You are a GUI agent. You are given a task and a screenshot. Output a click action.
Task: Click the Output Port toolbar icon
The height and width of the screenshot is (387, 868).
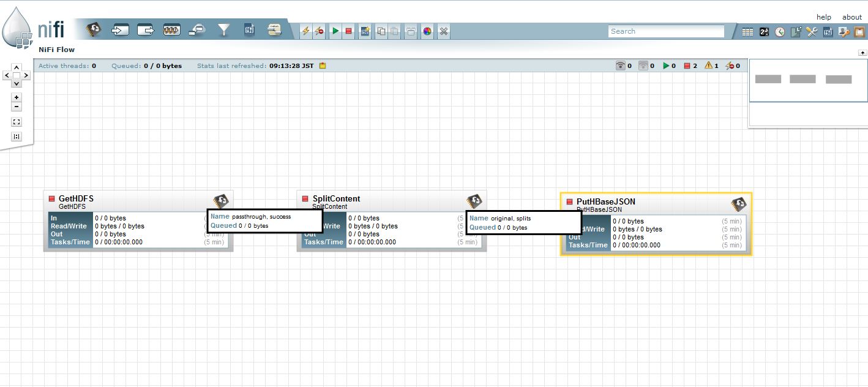pos(146,29)
